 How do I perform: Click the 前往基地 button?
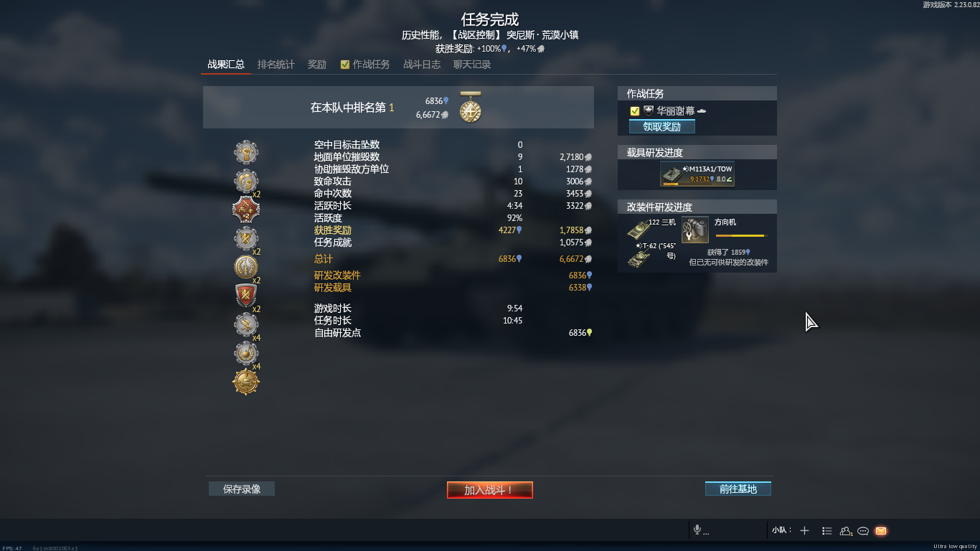coord(738,489)
